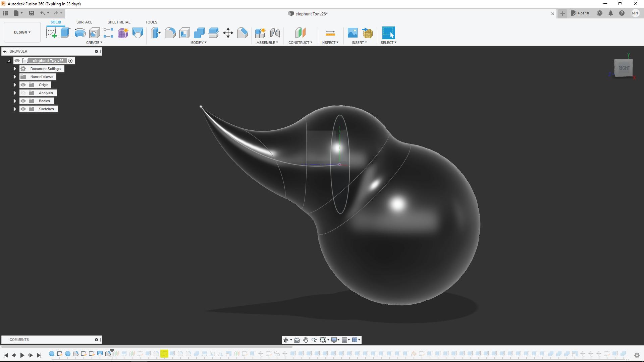Screen dimensions: 644x362
Task: Toggle Sketches folder visibility eye
Action: tap(23, 109)
